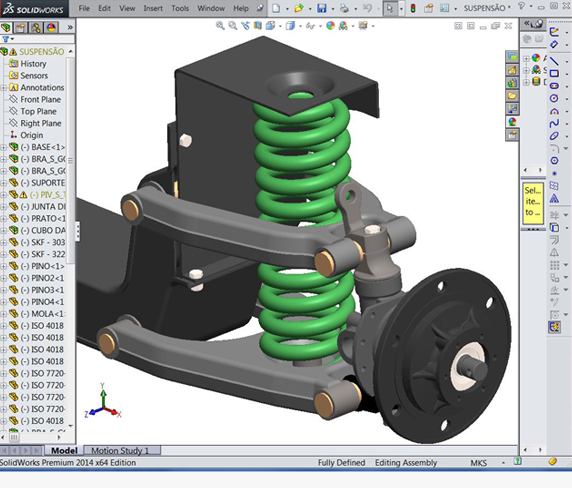
Task: Click Edit Appearance color ball in view toolbar
Action: pyautogui.click(x=331, y=26)
